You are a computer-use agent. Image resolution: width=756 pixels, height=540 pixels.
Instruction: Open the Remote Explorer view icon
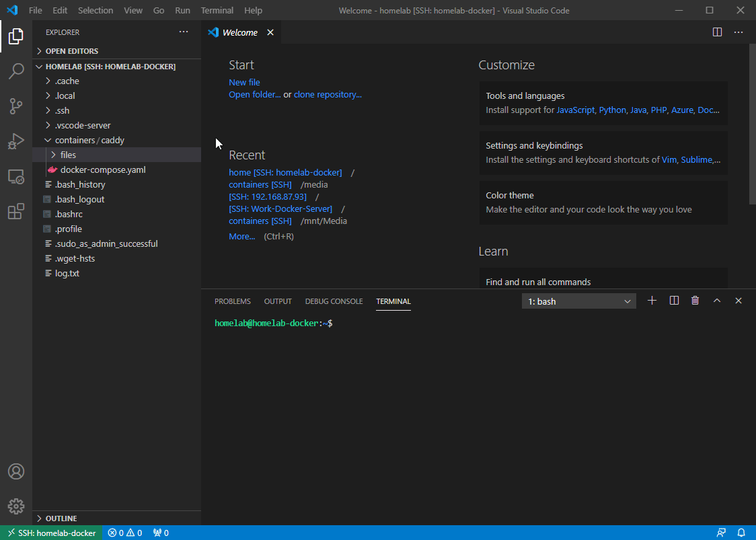coord(16,176)
